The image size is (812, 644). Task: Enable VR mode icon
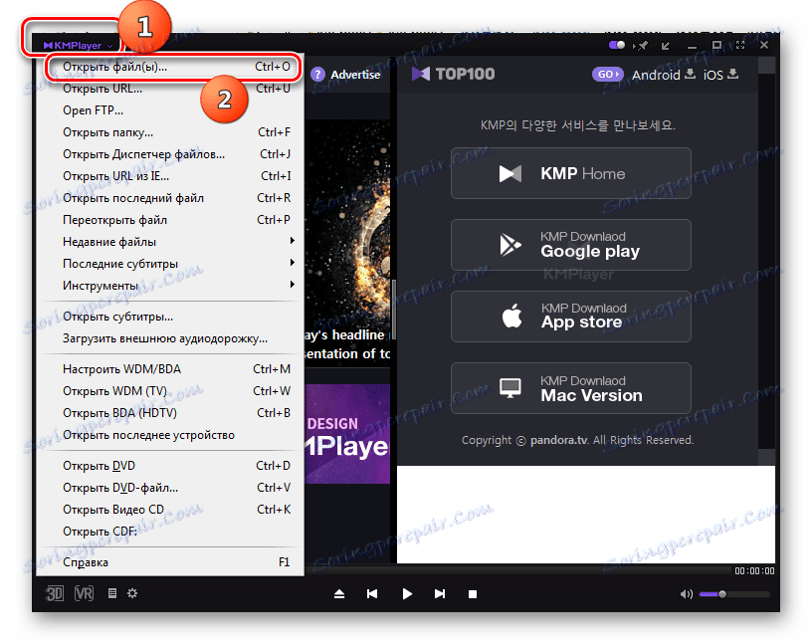pyautogui.click(x=84, y=593)
